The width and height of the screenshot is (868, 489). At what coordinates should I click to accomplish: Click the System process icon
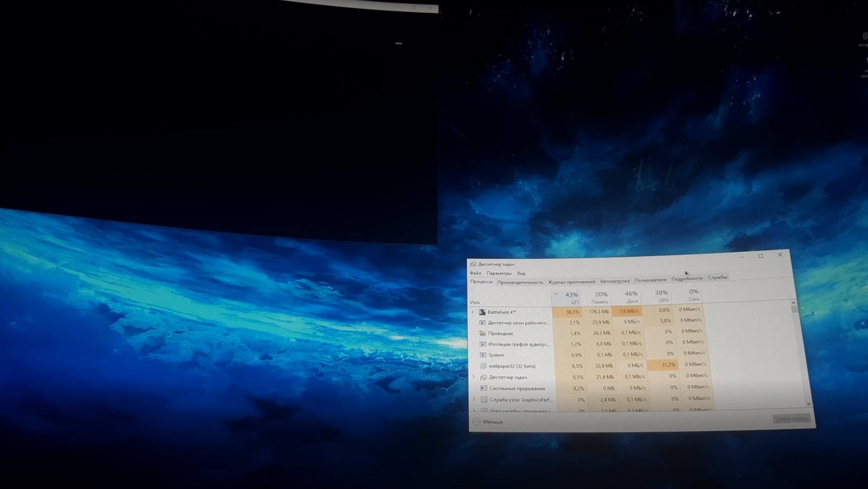[483, 355]
